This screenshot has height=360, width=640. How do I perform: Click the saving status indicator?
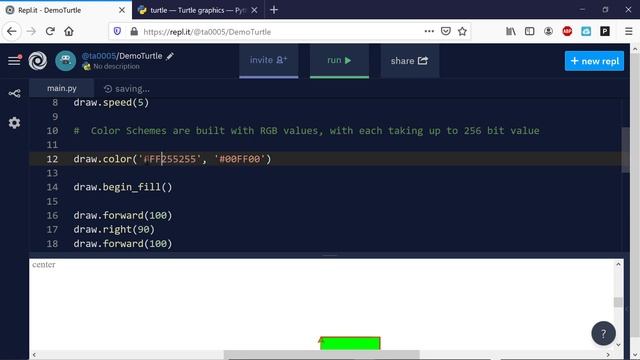[x=127, y=89]
